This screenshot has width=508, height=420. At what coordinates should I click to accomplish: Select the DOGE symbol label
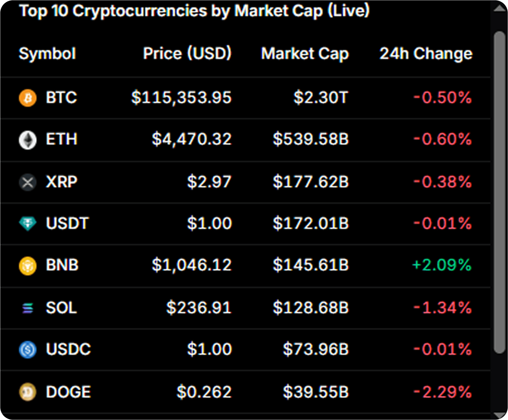point(68,392)
